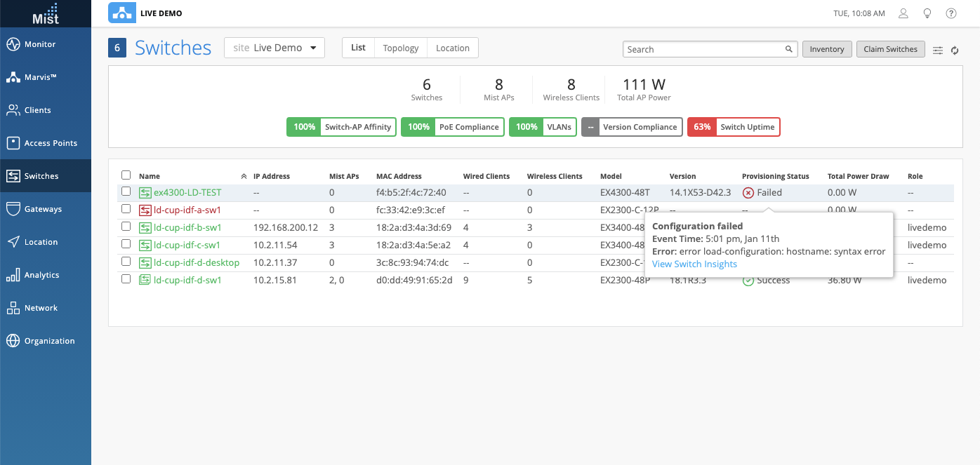Switch to the Topology tab
Screen dimensions: 980x465
[401, 48]
